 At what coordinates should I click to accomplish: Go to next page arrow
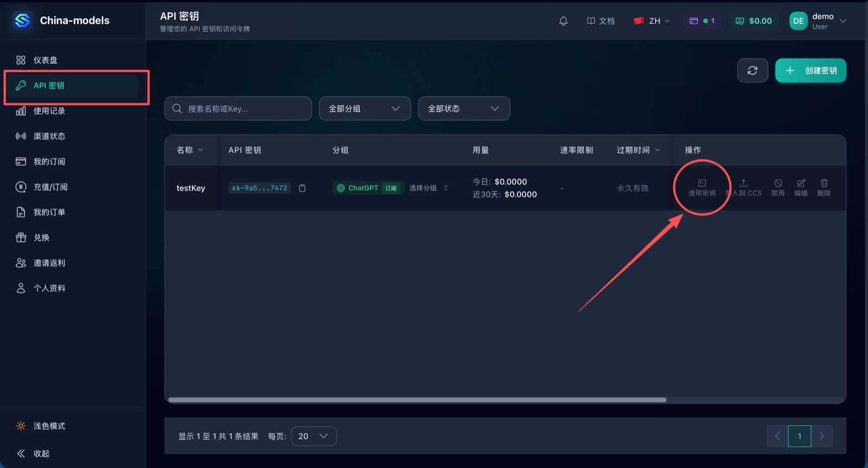coord(822,436)
